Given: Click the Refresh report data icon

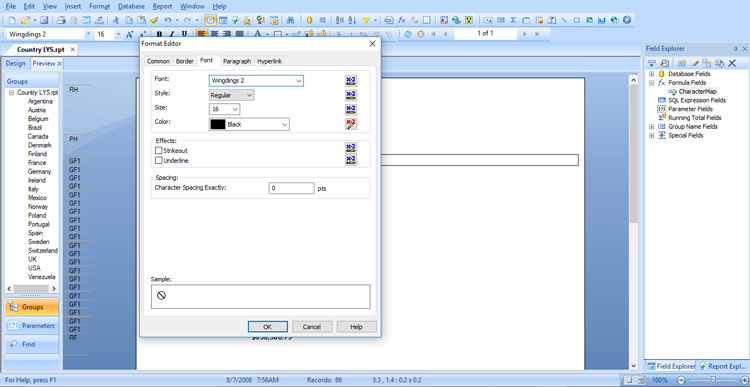Looking at the screenshot, I should pos(408,34).
